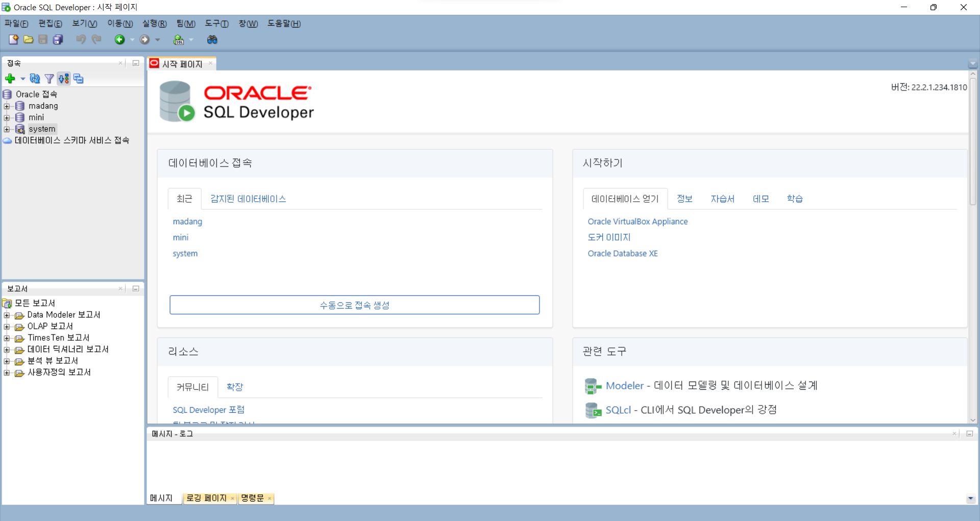Click the cloud Database Schema Service icon
This screenshot has height=521, width=980.
pos(7,140)
